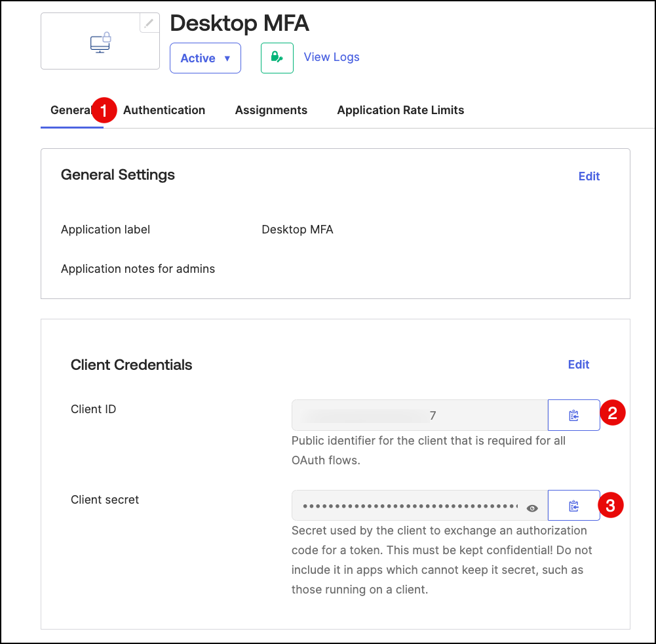Click inside the Client ID field
The width and height of the screenshot is (656, 644).
(x=419, y=415)
